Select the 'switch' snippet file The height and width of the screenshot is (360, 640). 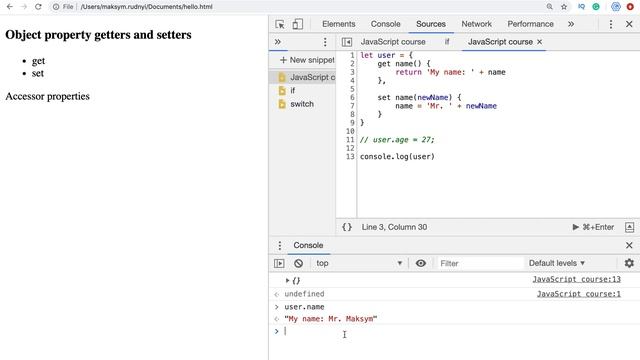click(302, 104)
